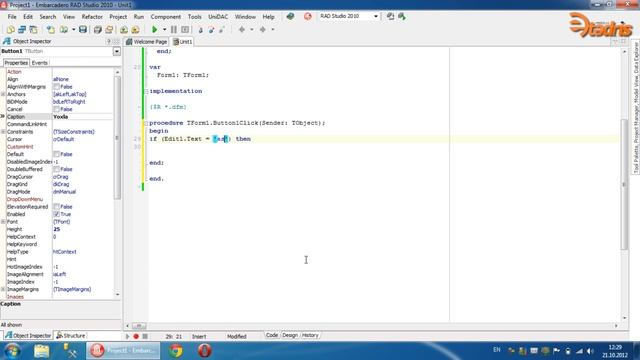This screenshot has height=360, width=640.
Task: Click the Pause execution toolbar icon
Action: point(173,29)
